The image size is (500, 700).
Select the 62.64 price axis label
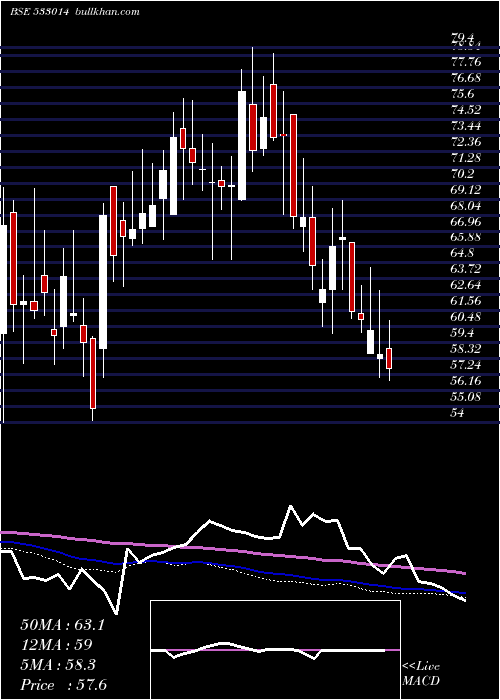pyautogui.click(x=466, y=285)
